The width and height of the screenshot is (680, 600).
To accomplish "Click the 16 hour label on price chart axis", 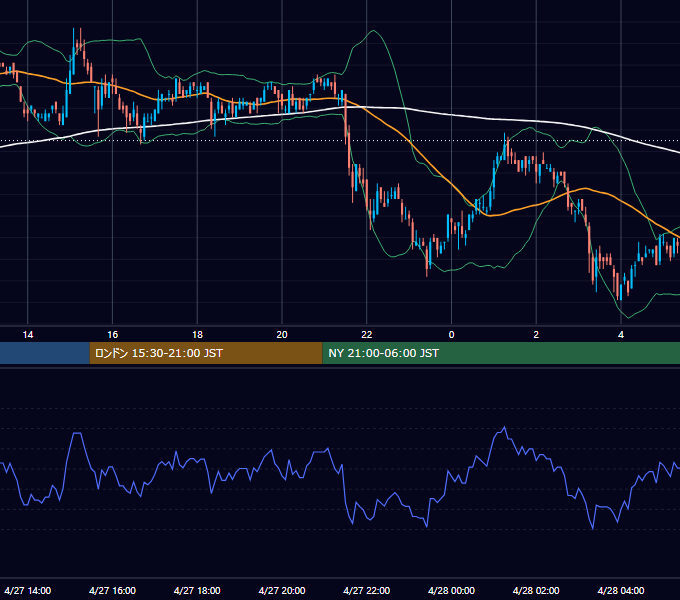I will 112,335.
